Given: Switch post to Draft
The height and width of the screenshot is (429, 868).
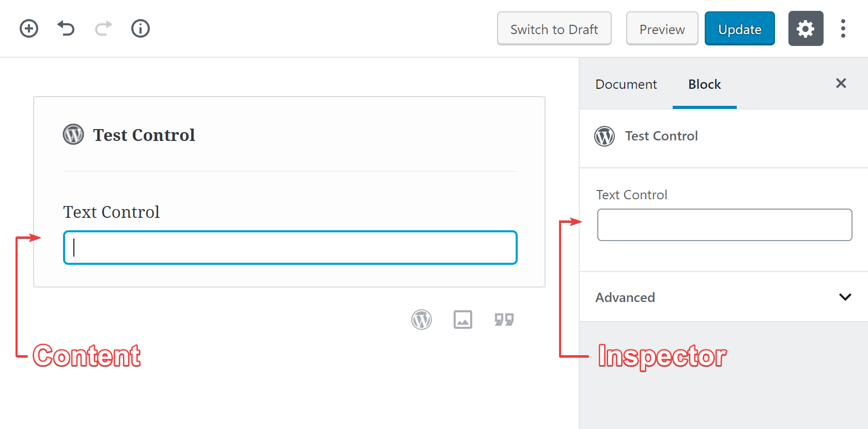Looking at the screenshot, I should coord(554,28).
